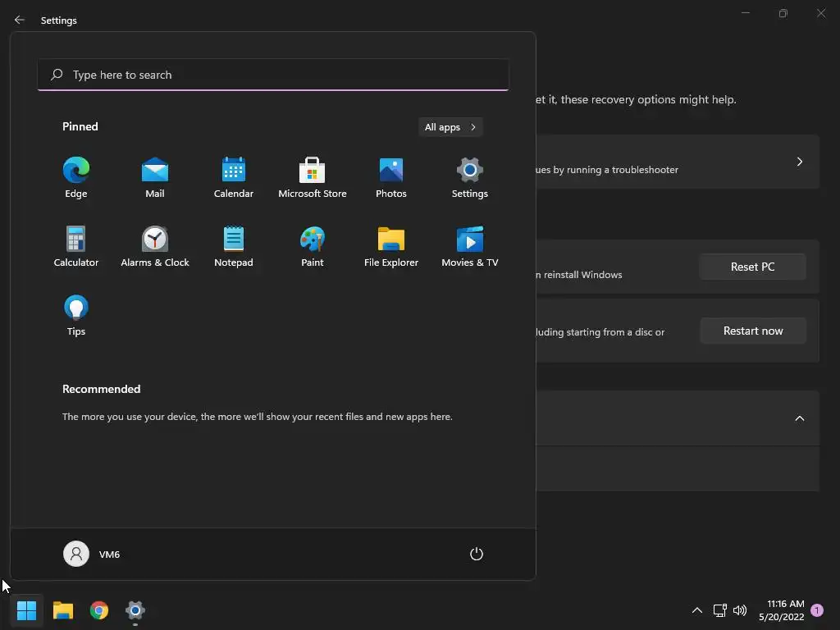Viewport: 840px width, 630px height.
Task: Open the network icon in system tray
Action: [719, 610]
